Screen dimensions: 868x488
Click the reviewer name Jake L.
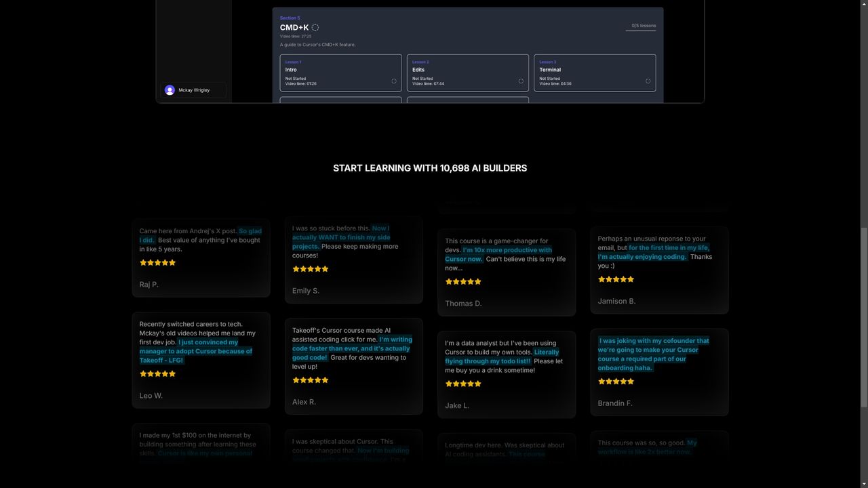[457, 406]
